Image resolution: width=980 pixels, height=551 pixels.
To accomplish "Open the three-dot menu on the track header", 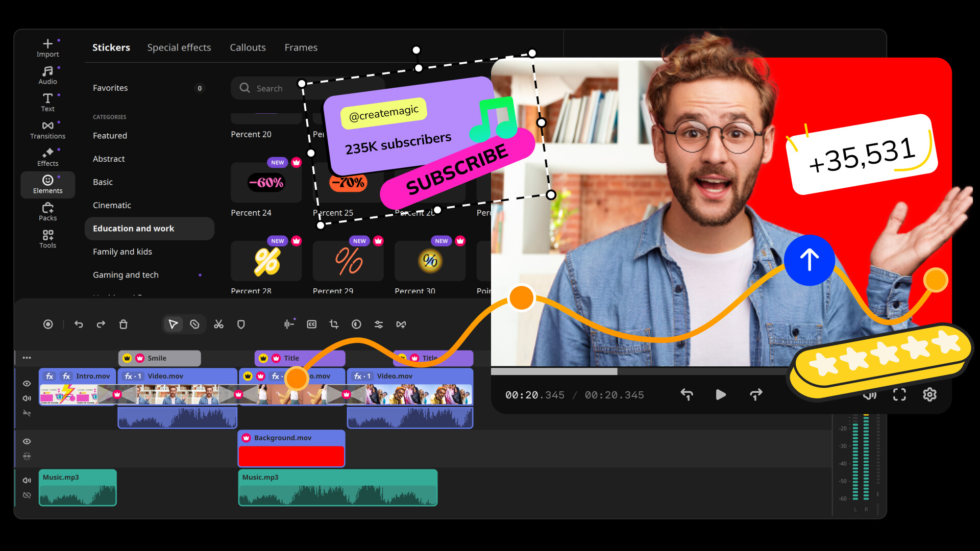I will [27, 358].
